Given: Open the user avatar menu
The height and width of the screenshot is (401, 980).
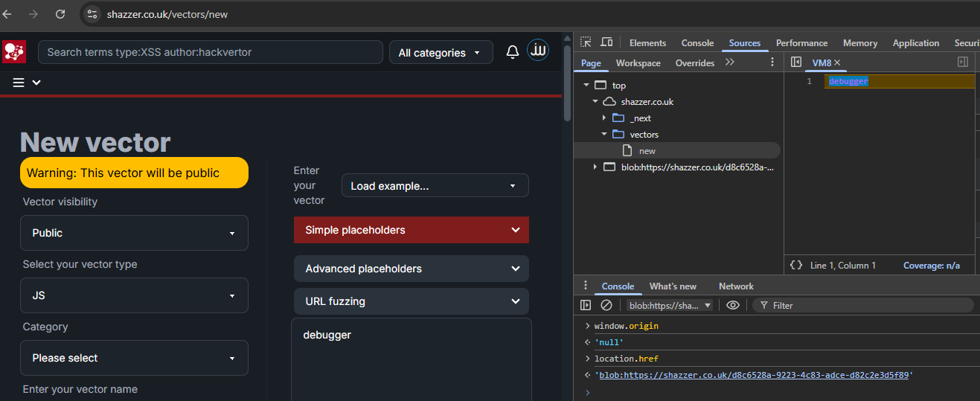Looking at the screenshot, I should click(x=538, y=51).
